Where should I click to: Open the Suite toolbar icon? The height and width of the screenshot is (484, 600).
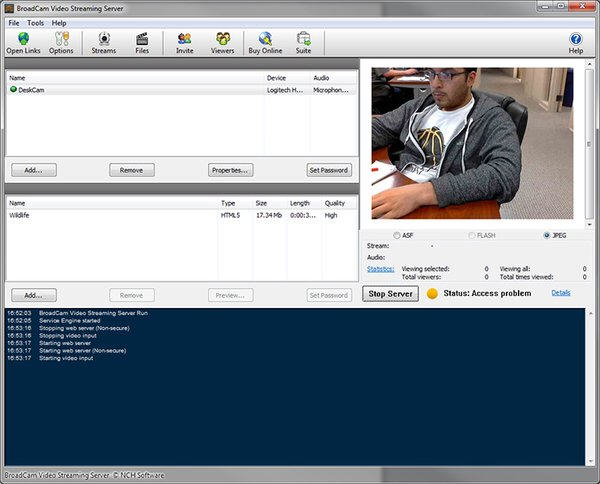303,39
